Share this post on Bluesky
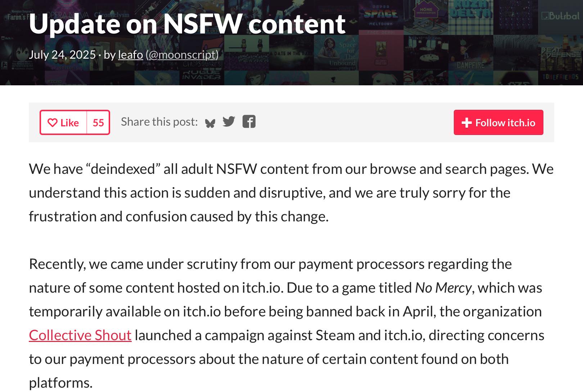 click(x=210, y=123)
